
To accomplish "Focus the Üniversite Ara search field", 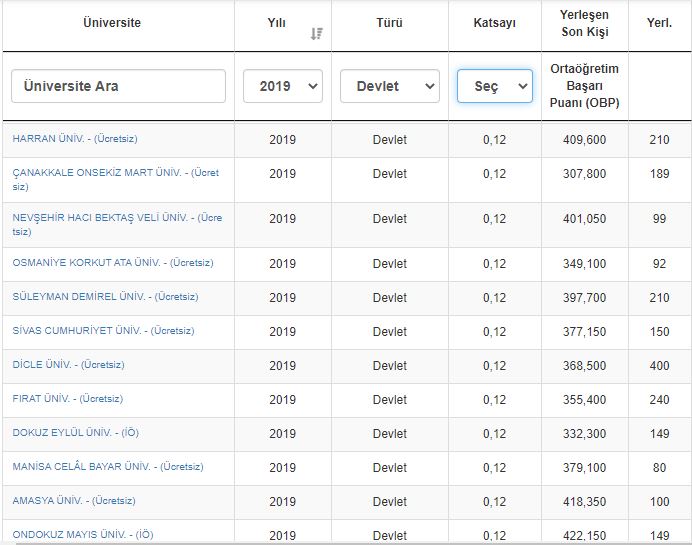I will (118, 86).
